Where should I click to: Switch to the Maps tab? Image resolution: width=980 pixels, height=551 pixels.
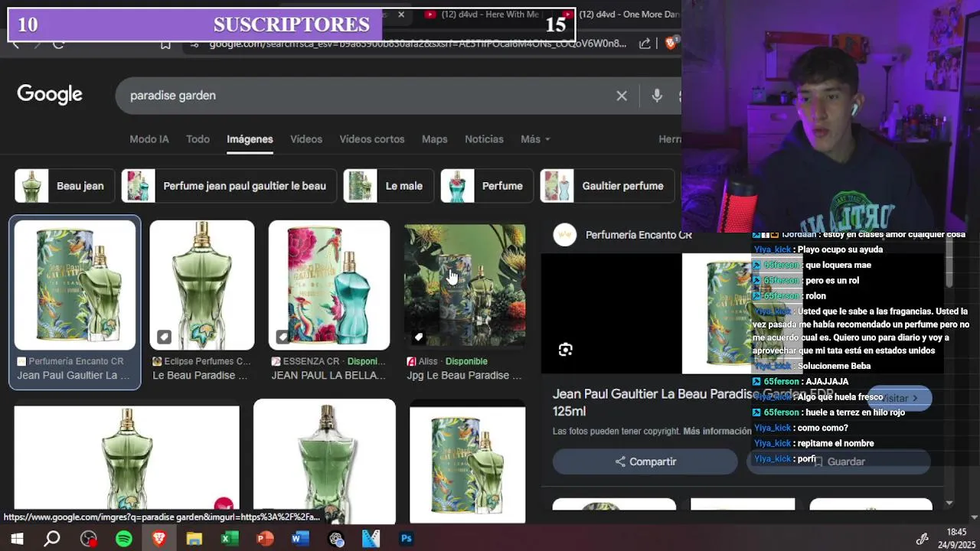click(434, 139)
